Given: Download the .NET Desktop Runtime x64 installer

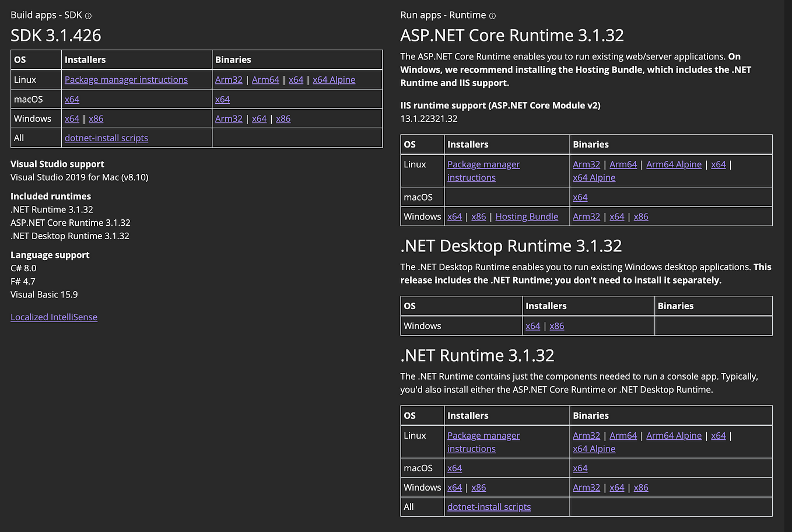Looking at the screenshot, I should pyautogui.click(x=532, y=325).
